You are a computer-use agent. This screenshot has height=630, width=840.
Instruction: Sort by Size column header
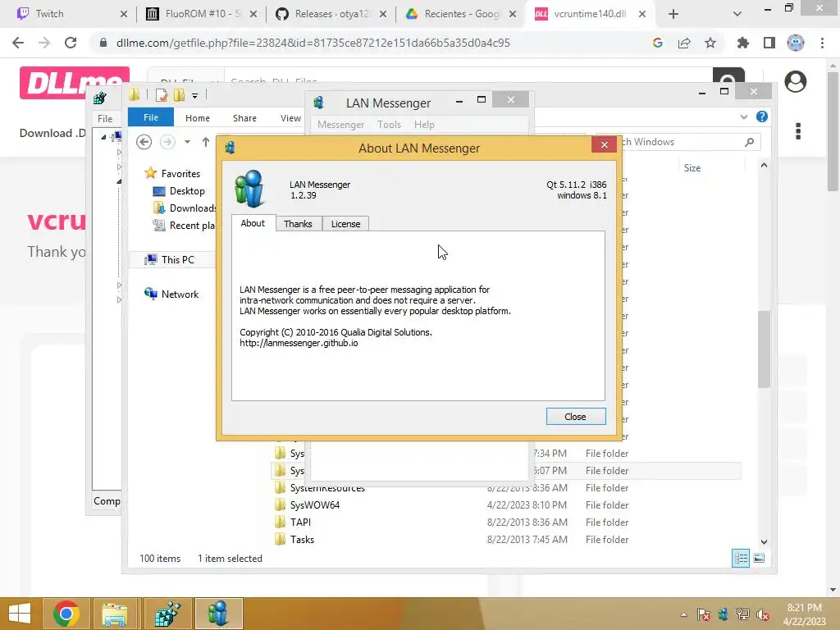click(x=692, y=167)
